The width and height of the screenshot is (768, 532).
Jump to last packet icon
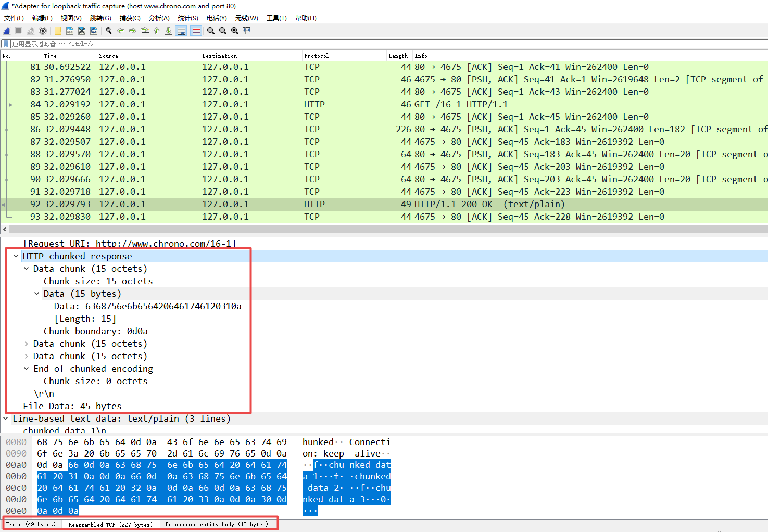pyautogui.click(x=169, y=31)
